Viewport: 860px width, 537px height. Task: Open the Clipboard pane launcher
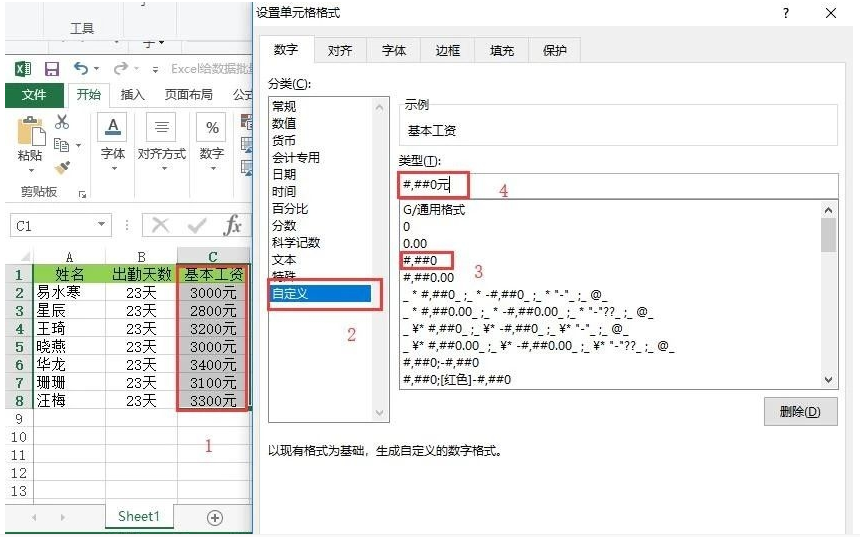click(82, 194)
